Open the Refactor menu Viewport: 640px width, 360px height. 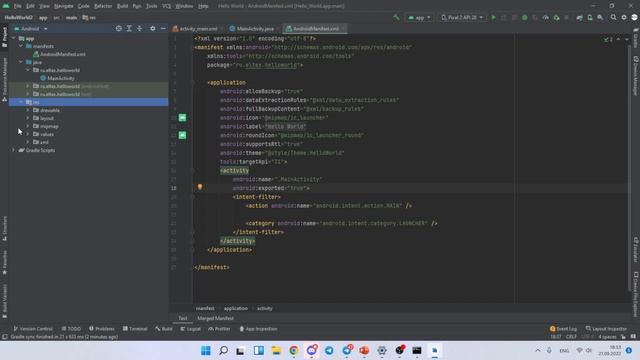coord(103,6)
